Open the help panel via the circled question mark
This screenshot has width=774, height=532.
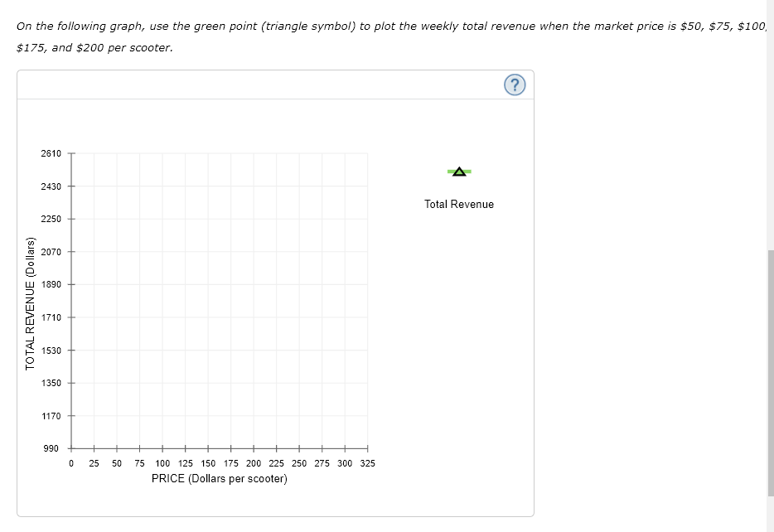pos(514,84)
